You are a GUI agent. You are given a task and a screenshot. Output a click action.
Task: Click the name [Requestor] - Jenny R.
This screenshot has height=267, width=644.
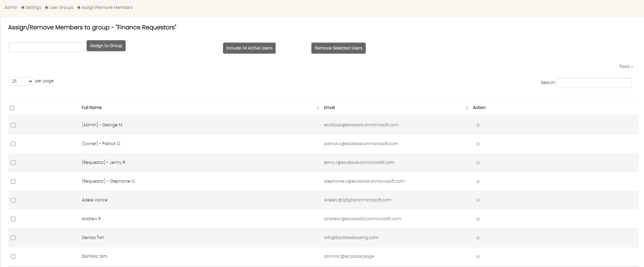coord(104,163)
